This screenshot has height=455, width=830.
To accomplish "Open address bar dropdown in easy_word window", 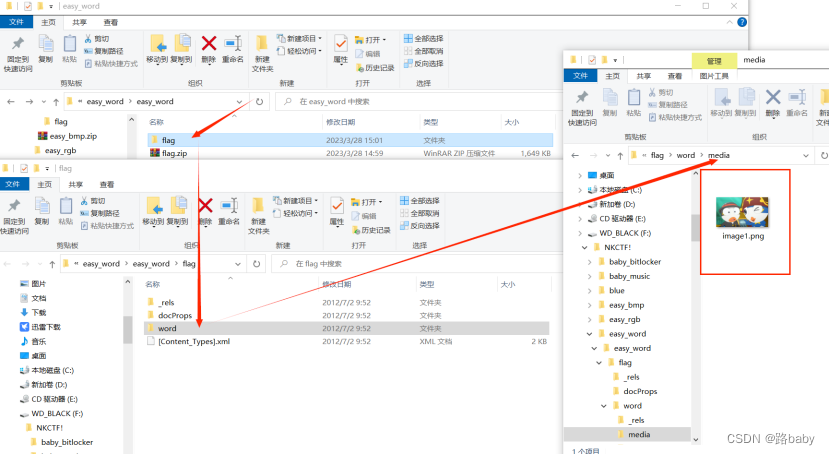I will coord(239,102).
